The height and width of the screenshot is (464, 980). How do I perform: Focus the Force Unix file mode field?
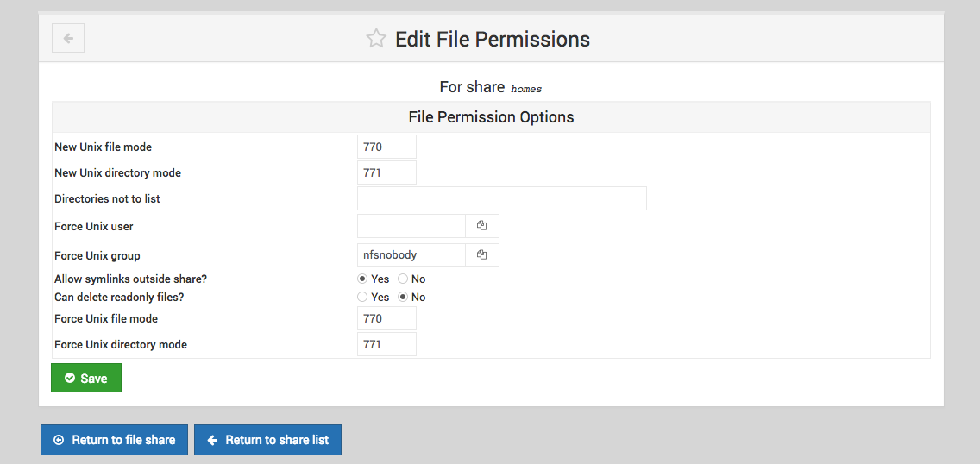pos(386,318)
